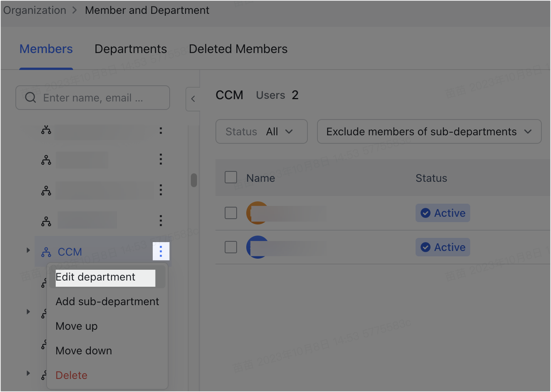Choose Delete in the department context menu
The height and width of the screenshot is (392, 551).
pos(71,375)
